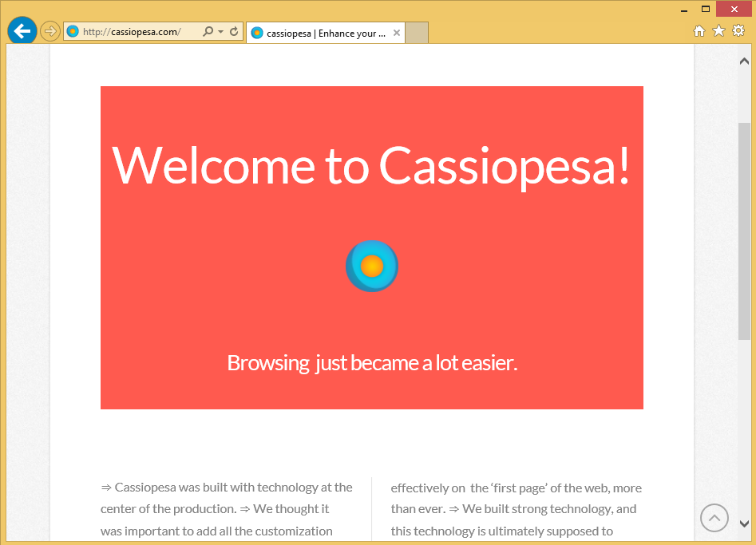
Task: Click the scrollbar down arrow
Action: click(744, 523)
